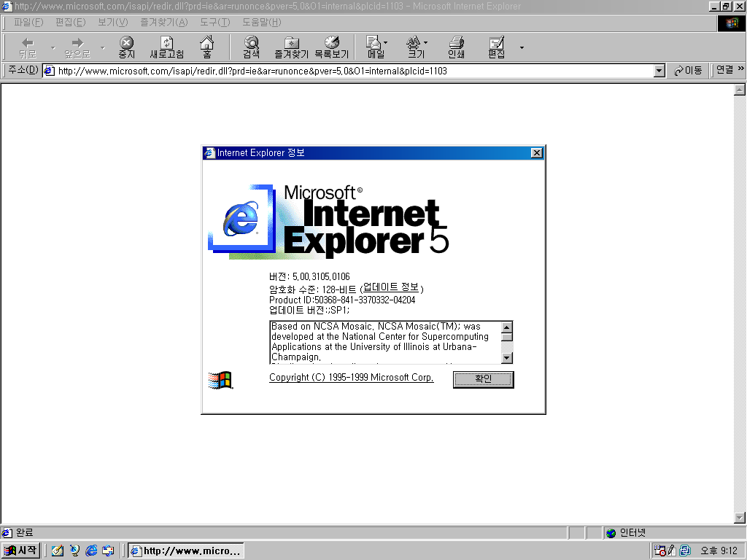
Task: Open the 즐겨찾기 favorites toolbar button
Action: tap(291, 47)
